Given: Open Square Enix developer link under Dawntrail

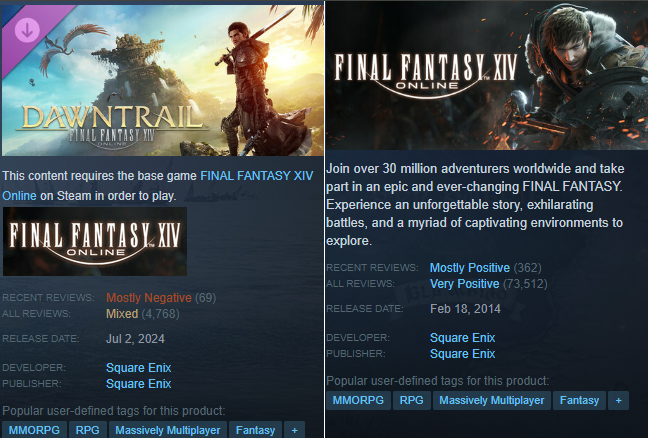Looking at the screenshot, I should [138, 368].
